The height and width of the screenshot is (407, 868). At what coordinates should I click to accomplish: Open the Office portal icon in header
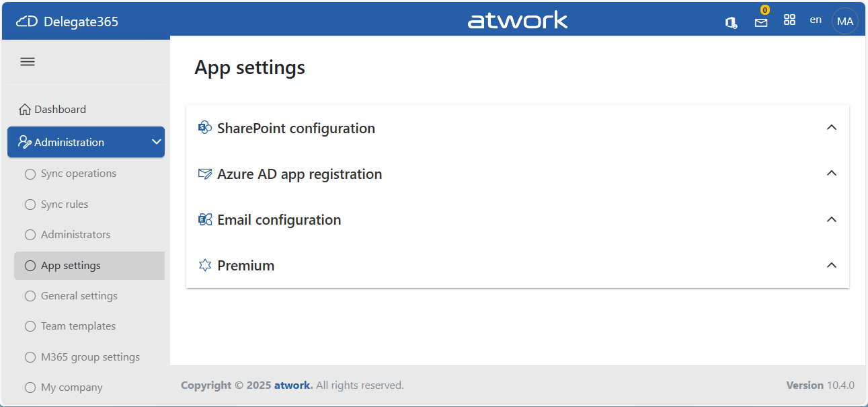[x=731, y=22]
